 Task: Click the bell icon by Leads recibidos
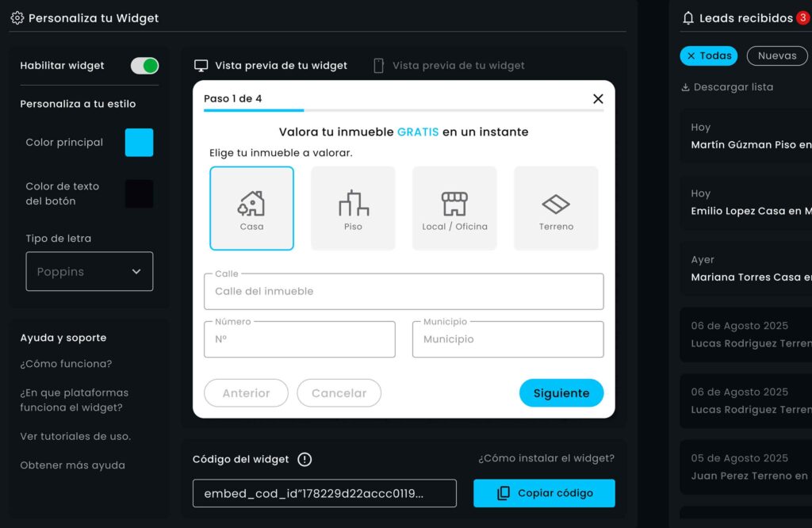[688, 17]
